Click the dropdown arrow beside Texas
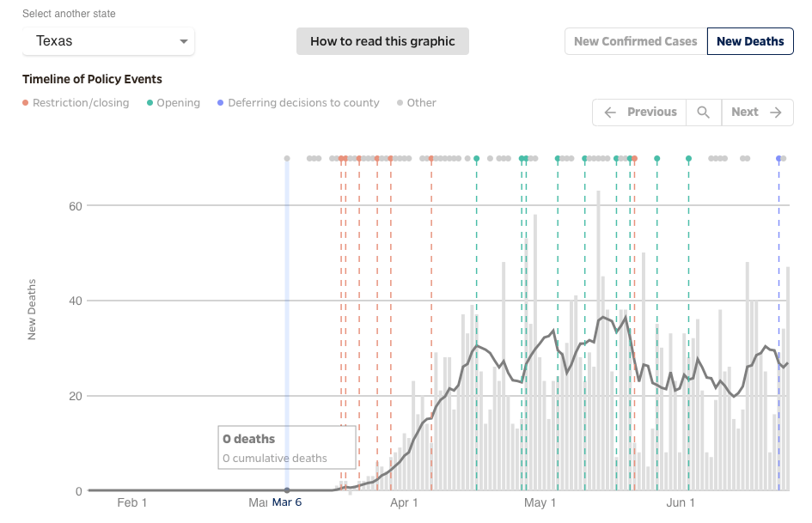The image size is (812, 523). pos(183,41)
